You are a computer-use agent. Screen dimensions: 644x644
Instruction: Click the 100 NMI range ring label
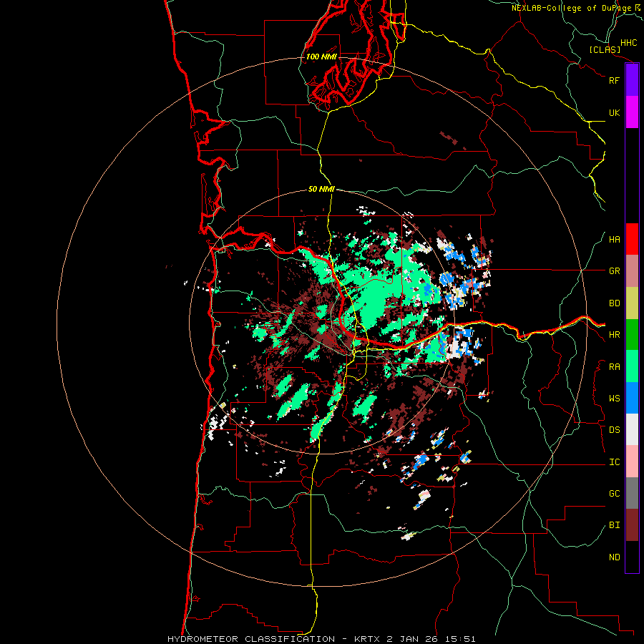pos(321,57)
